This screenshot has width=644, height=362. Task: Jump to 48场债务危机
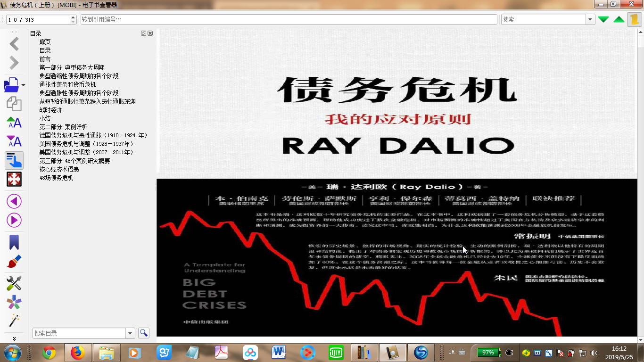coord(57,178)
